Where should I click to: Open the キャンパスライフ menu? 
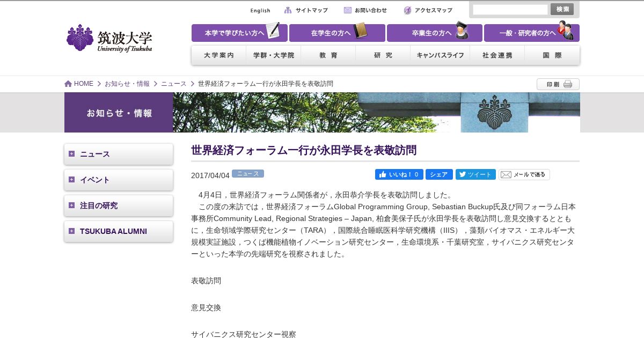pyautogui.click(x=440, y=55)
